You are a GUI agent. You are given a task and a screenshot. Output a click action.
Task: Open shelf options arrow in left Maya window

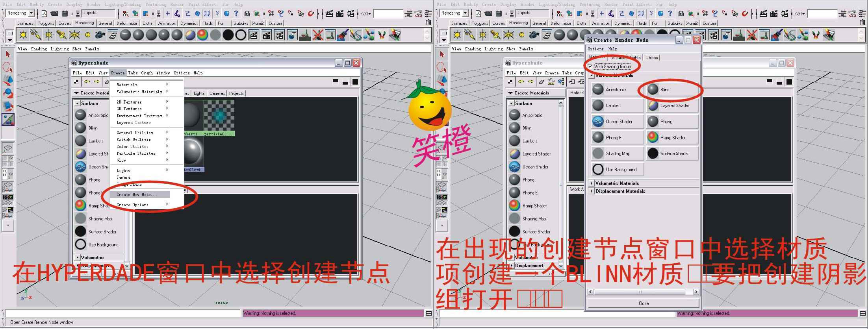coord(10,40)
